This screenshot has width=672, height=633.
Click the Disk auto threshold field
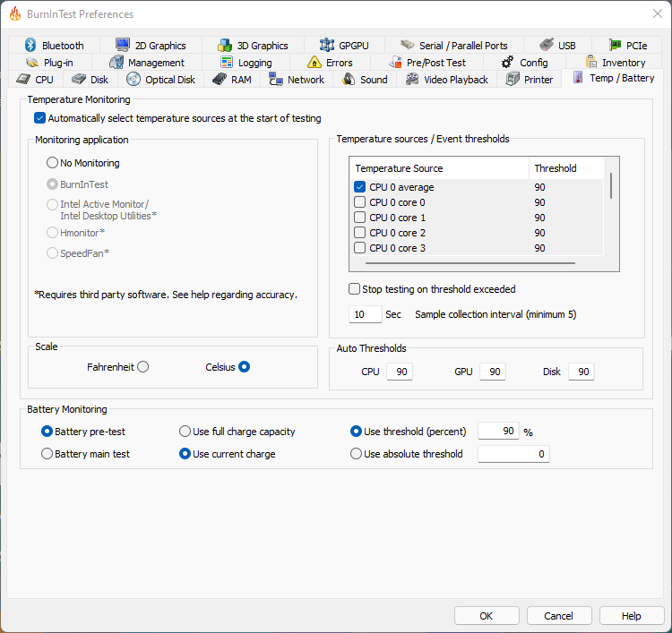tap(582, 372)
